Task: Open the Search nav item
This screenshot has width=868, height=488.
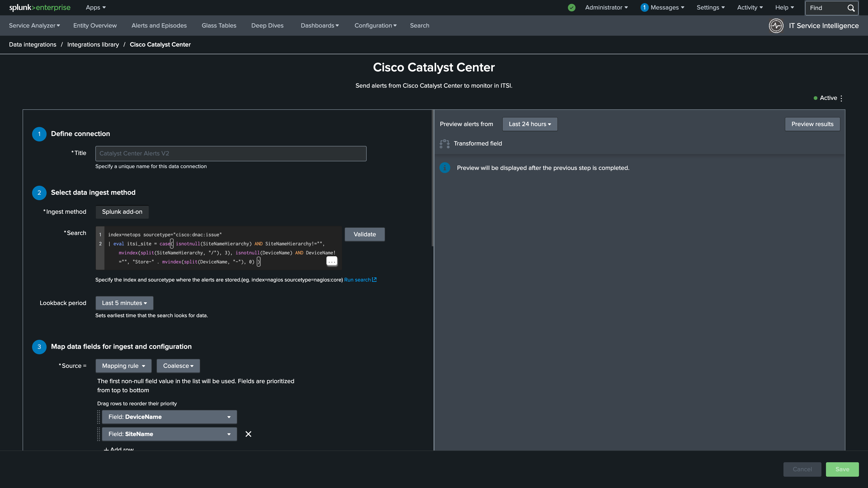Action: [x=420, y=26]
